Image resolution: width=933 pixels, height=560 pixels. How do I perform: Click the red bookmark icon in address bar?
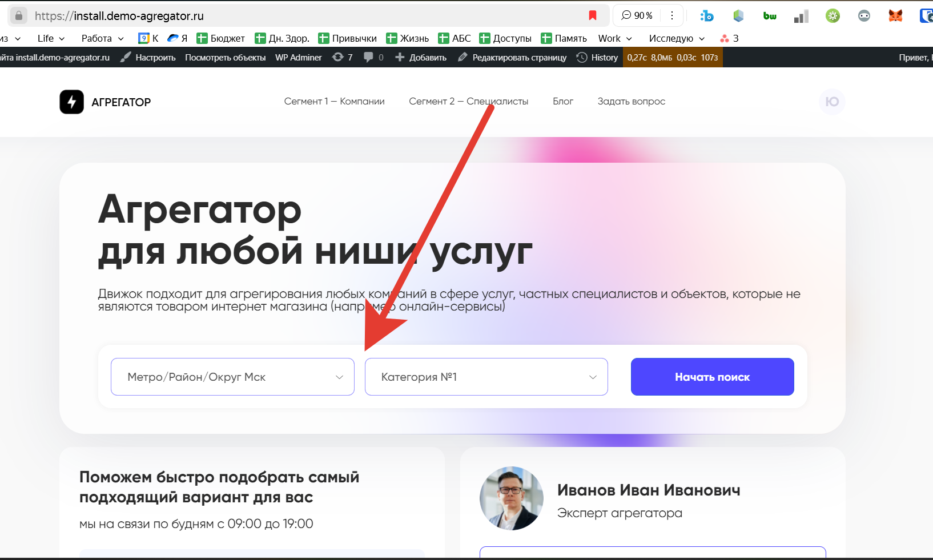point(593,15)
